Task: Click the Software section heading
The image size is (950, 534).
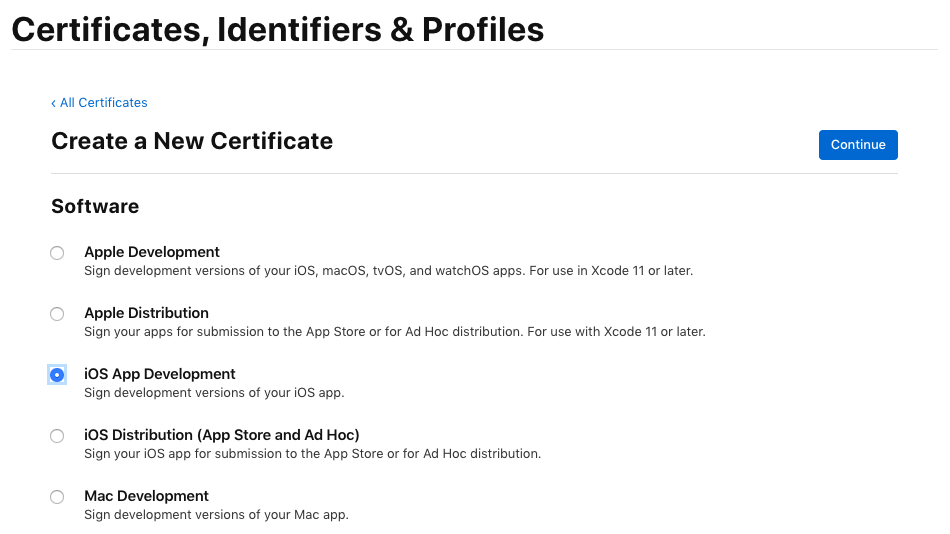Action: pyautogui.click(x=95, y=206)
